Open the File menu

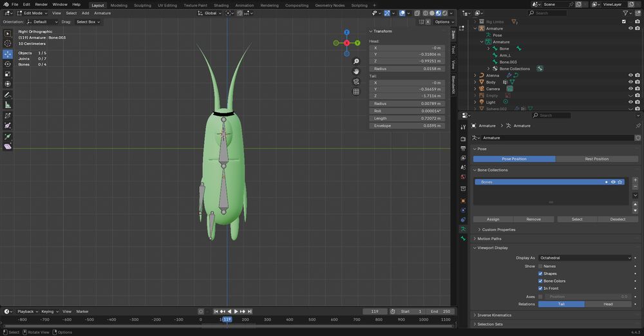tap(15, 5)
